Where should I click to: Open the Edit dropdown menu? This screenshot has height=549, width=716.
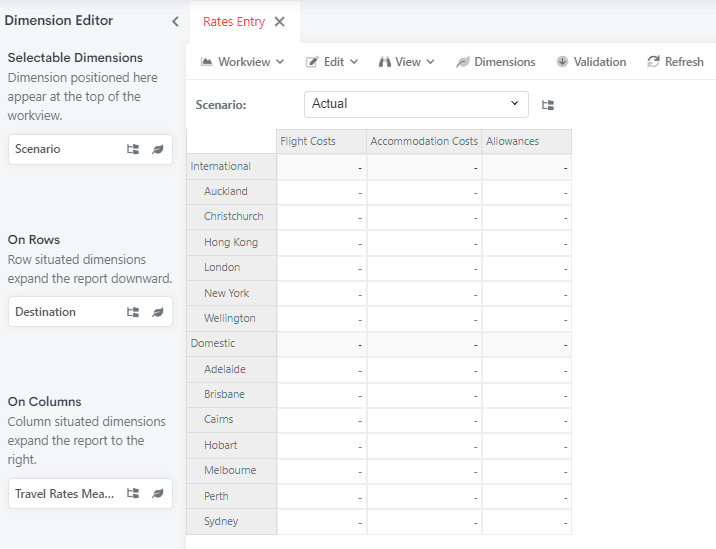[x=332, y=62]
